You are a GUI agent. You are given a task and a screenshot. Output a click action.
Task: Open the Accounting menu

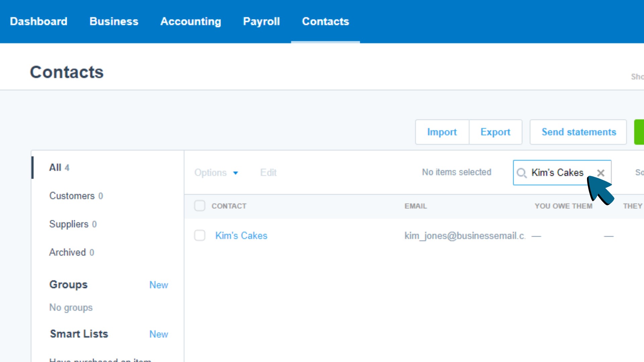click(191, 21)
